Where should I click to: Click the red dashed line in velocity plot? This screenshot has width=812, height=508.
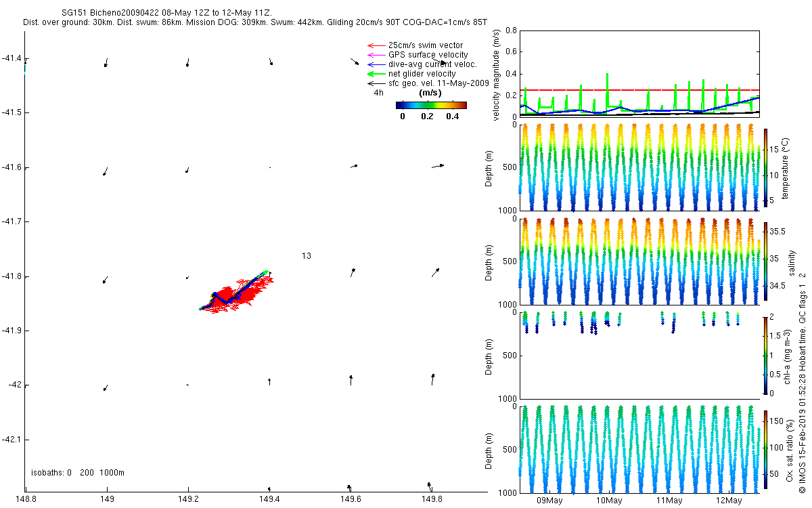(636, 90)
